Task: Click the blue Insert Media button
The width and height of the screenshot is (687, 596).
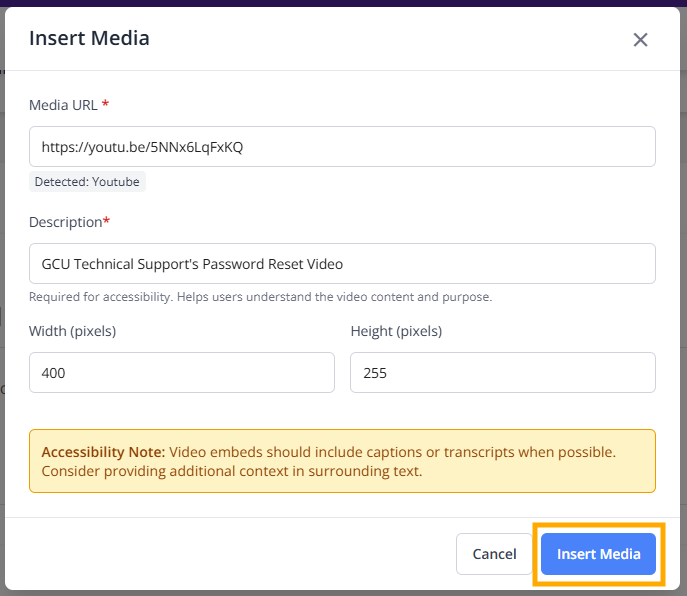Action: coord(598,554)
